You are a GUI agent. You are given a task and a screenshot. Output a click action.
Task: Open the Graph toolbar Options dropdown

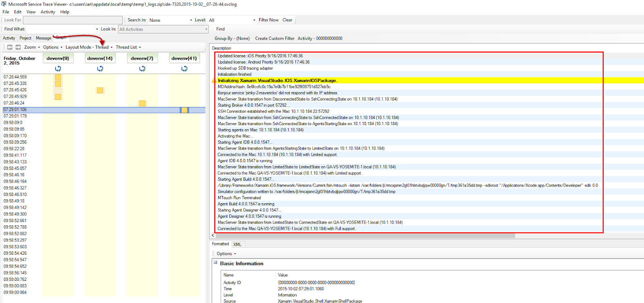[x=53, y=47]
